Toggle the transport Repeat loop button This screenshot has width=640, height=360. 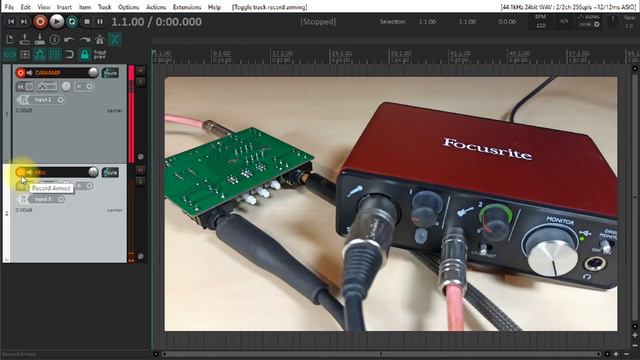coord(72,22)
